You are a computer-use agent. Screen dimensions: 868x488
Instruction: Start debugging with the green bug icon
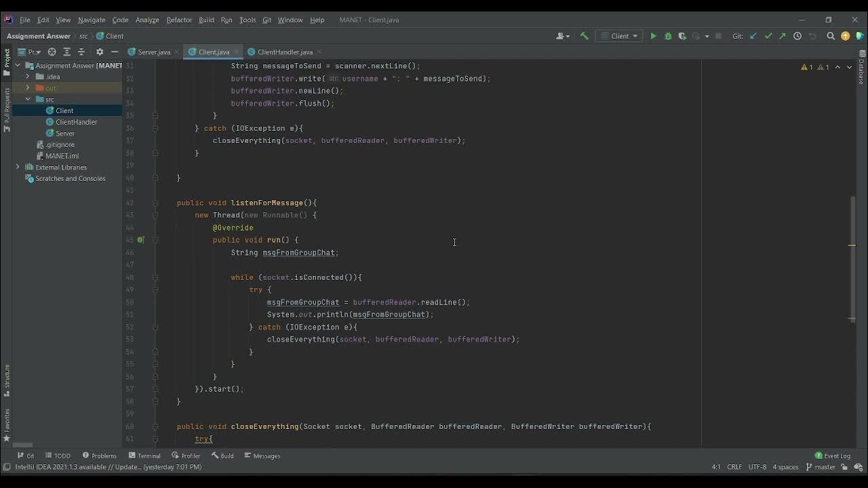tap(668, 36)
